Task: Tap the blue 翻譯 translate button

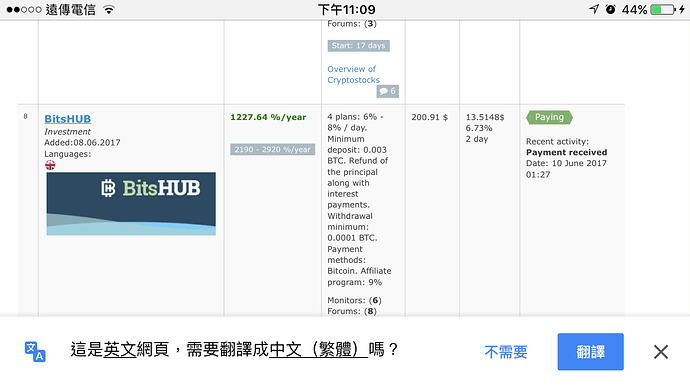Action: pyautogui.click(x=591, y=351)
